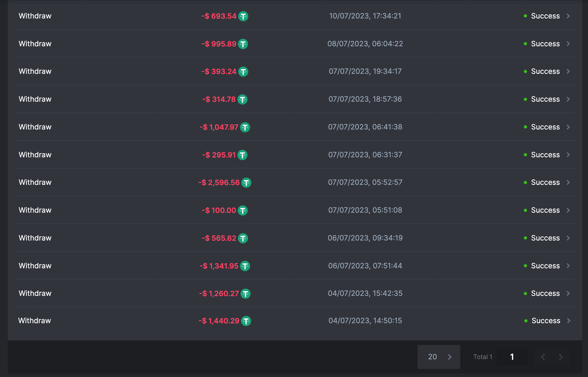Click the Tether coin icon next to -$ 2,596.56

point(246,183)
